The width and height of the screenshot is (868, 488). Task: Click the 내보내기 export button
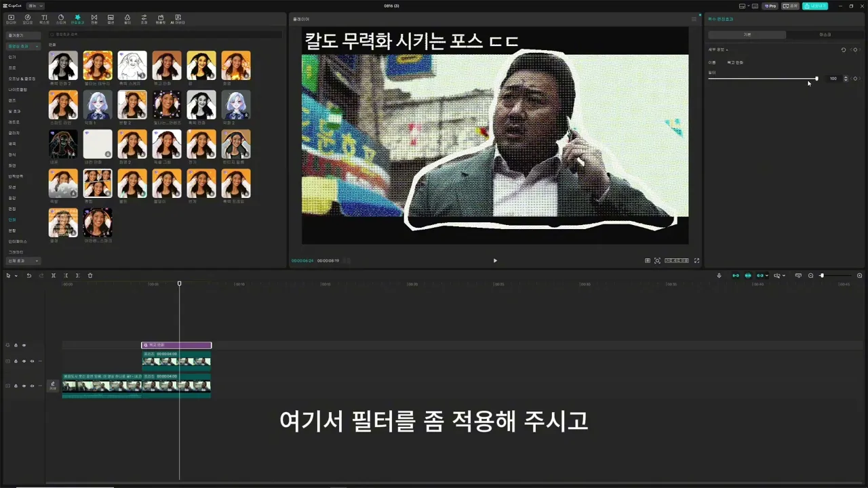[814, 5]
